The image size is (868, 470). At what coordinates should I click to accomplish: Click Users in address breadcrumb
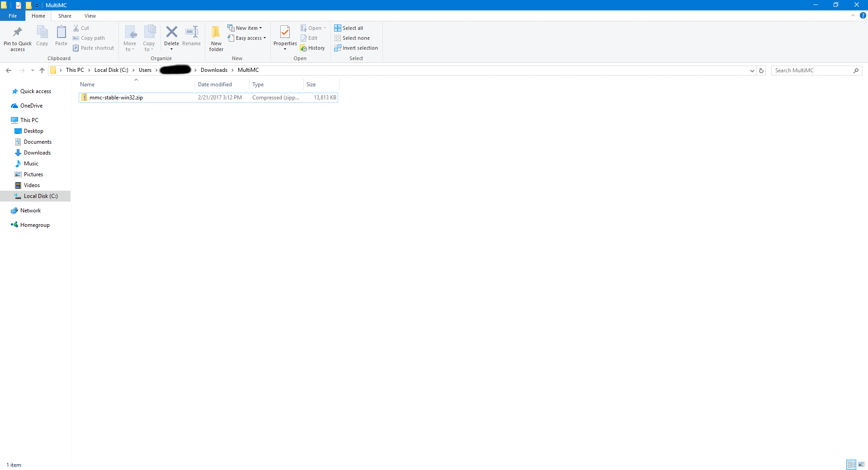coord(145,70)
